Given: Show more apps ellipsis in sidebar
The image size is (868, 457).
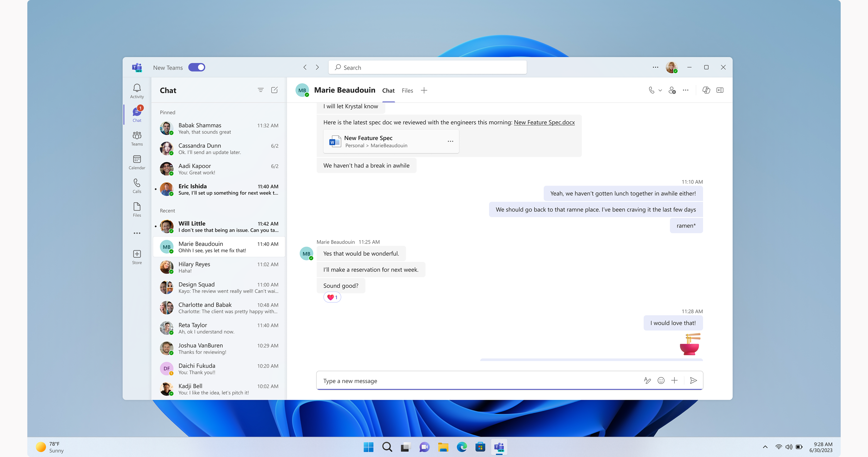Looking at the screenshot, I should [137, 233].
